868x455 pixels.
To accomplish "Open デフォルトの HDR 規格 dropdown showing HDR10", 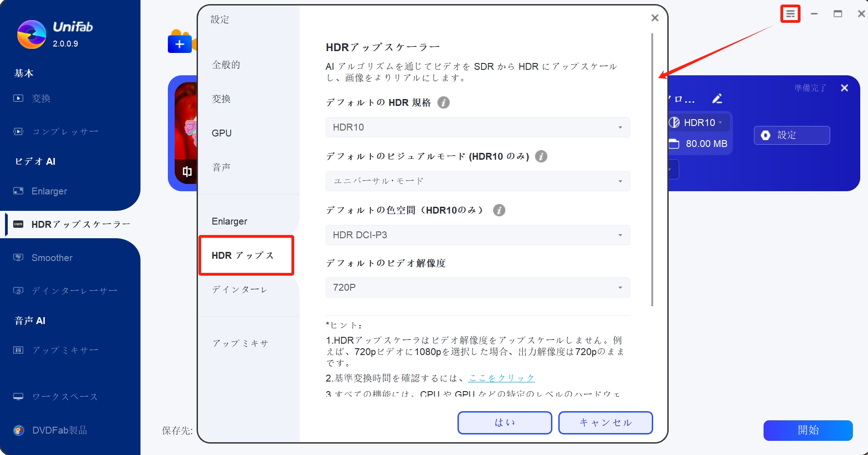I will (x=478, y=127).
